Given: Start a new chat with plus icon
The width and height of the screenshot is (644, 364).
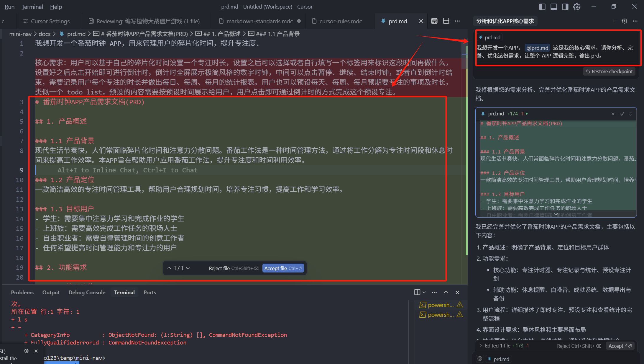Looking at the screenshot, I should click(x=614, y=21).
